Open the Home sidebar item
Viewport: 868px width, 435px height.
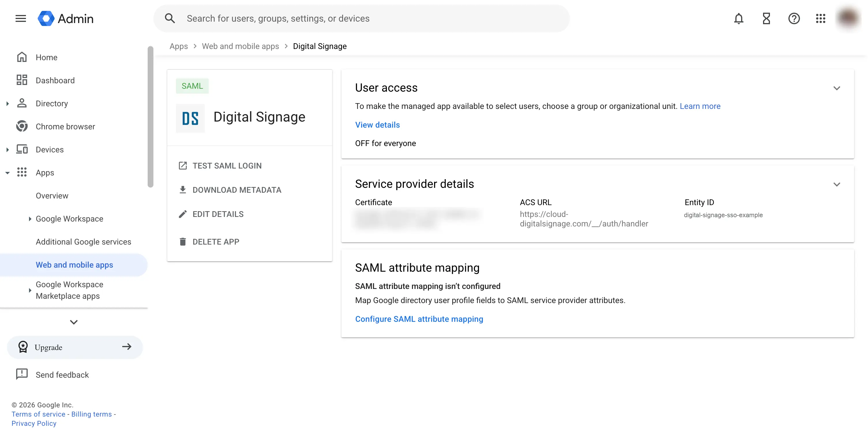pos(74,57)
